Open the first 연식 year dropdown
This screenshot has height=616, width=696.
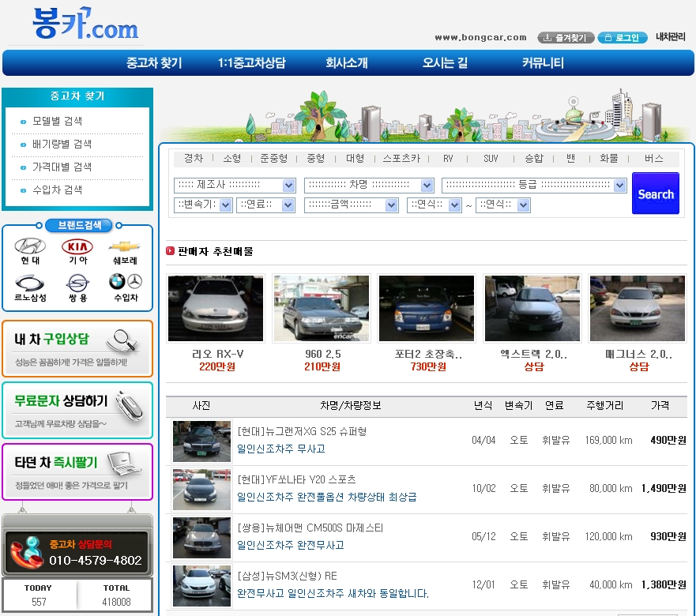[435, 205]
